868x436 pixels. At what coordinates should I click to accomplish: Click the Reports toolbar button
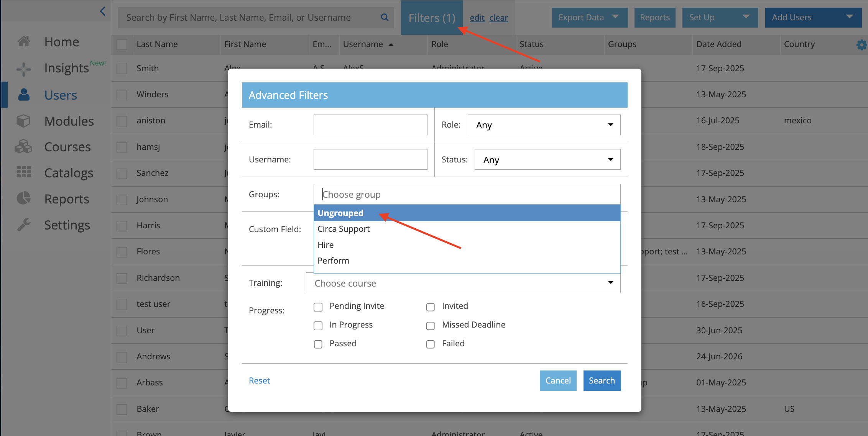(x=655, y=18)
